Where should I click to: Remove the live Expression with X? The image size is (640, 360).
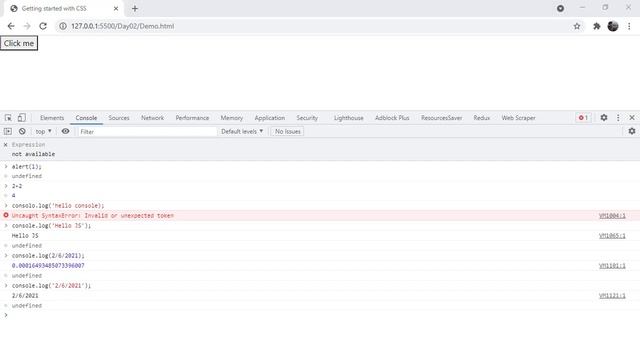(6, 144)
